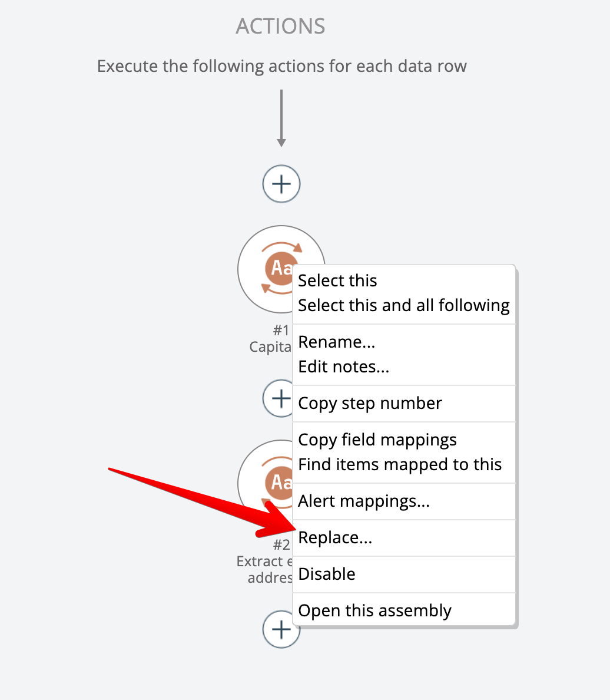Viewport: 610px width, 700px height.
Task: Click the "#2" step label text
Action: pyautogui.click(x=281, y=545)
